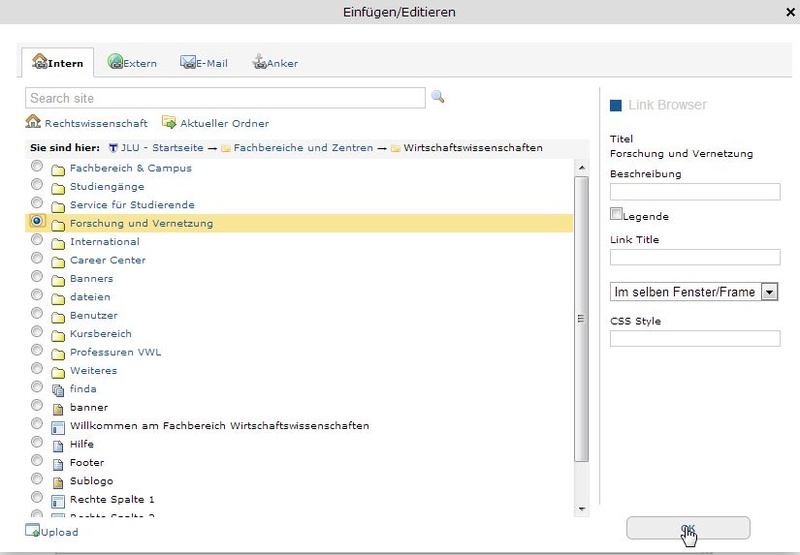Click the Search site input field
The height and width of the screenshot is (555, 800).
click(225, 98)
